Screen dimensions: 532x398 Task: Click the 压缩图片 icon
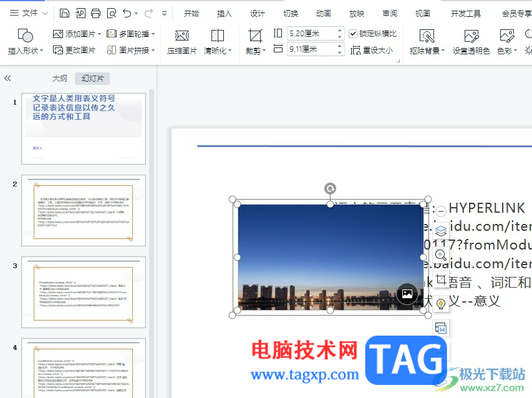click(x=182, y=36)
